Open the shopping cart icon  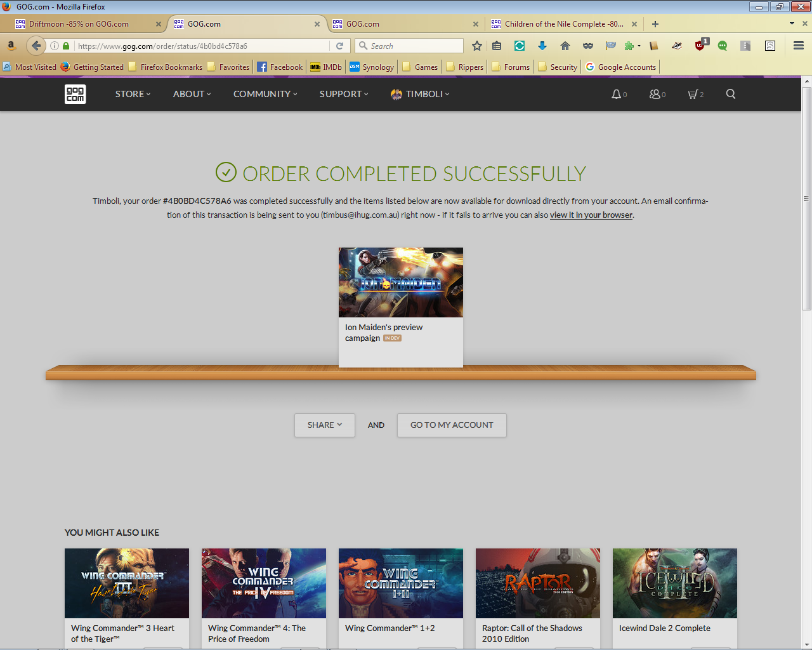pos(693,94)
